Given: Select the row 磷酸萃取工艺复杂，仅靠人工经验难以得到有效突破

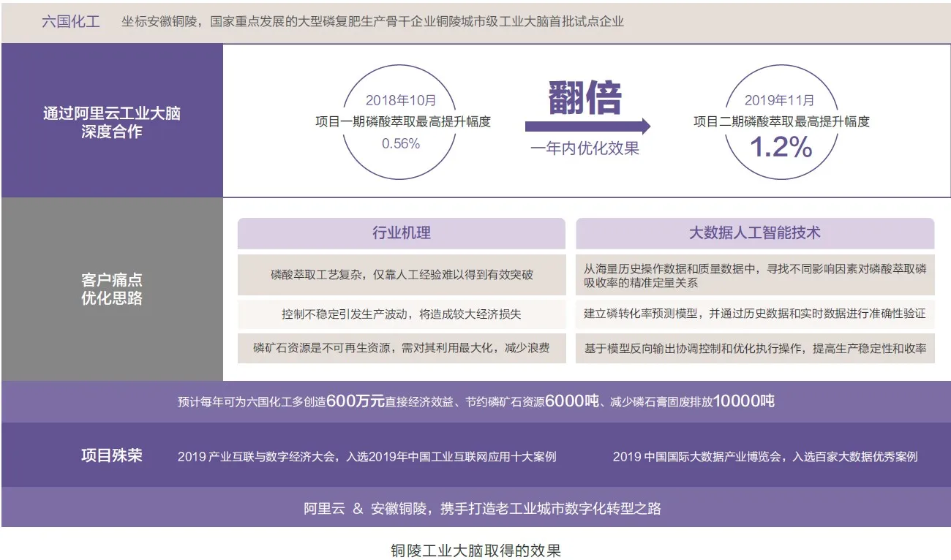Looking at the screenshot, I should [x=402, y=275].
